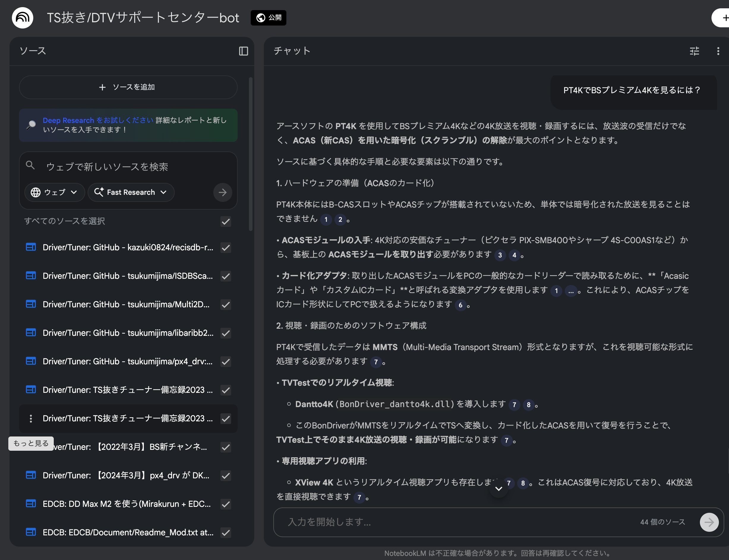Viewport: 729px width, 560px height.
Task: Click the Deep Research trial link
Action: click(x=98, y=120)
